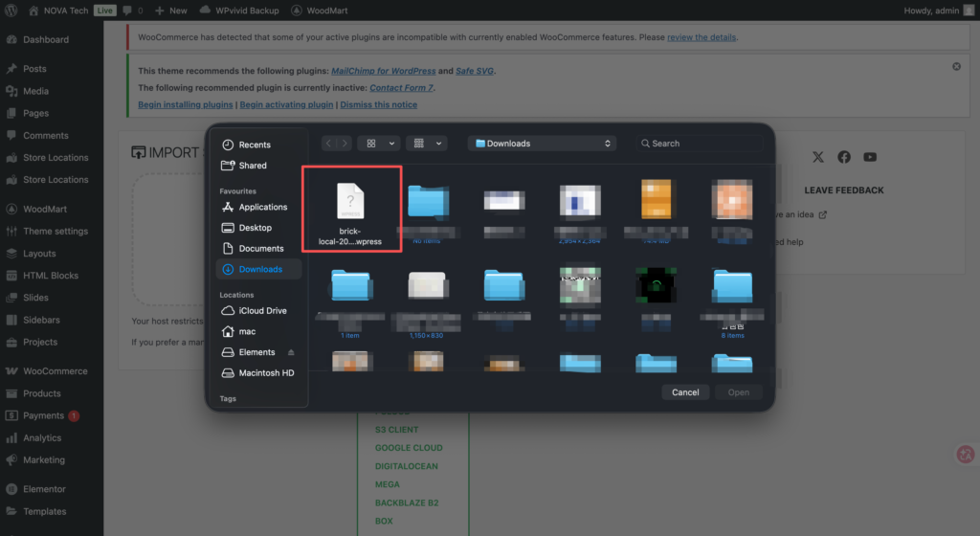Viewport: 980px width, 536px height.
Task: Click Begin activating plugin link
Action: 286,104
